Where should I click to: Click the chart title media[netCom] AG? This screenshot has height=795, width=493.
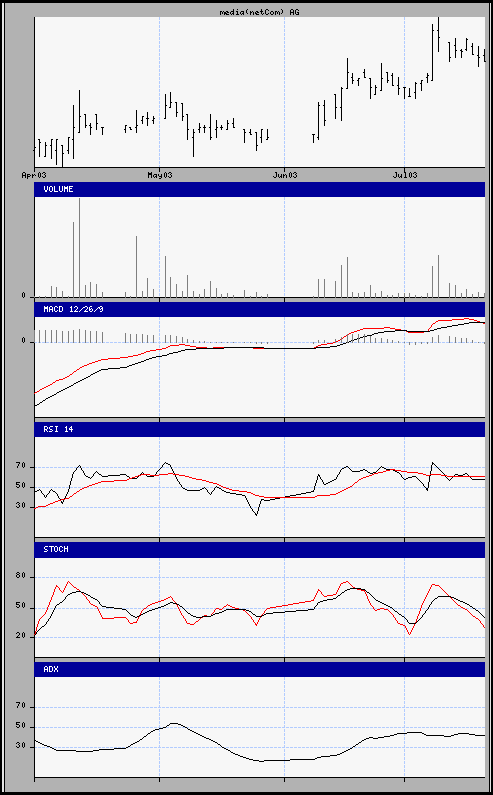point(259,12)
